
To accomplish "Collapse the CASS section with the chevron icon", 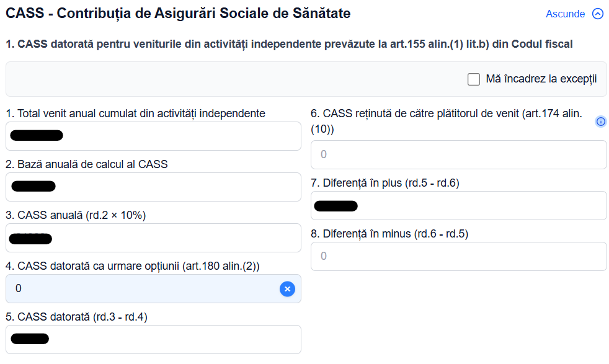I will coord(598,14).
